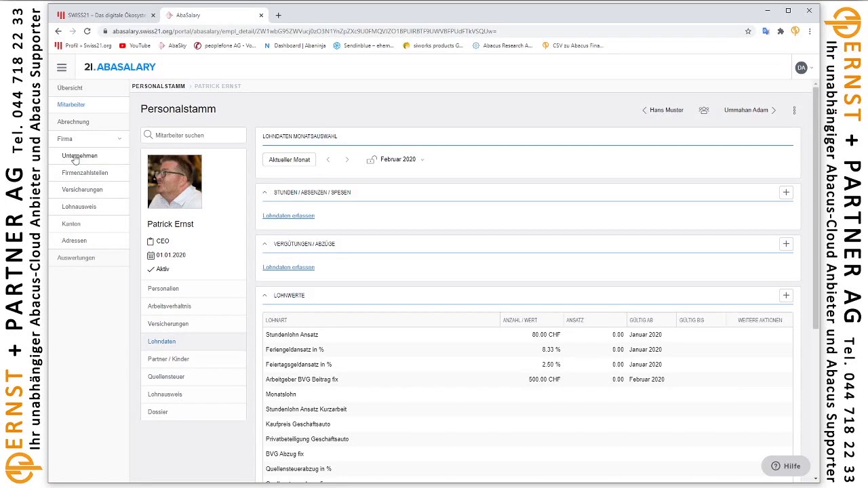Open the Profil » Swiss21.org bookmark
Viewport: 868px width, 488px height.
[83, 45]
